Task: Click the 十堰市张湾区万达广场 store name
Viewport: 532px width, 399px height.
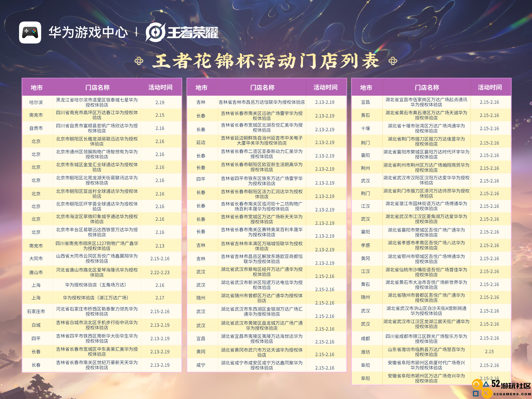Action: [426, 128]
